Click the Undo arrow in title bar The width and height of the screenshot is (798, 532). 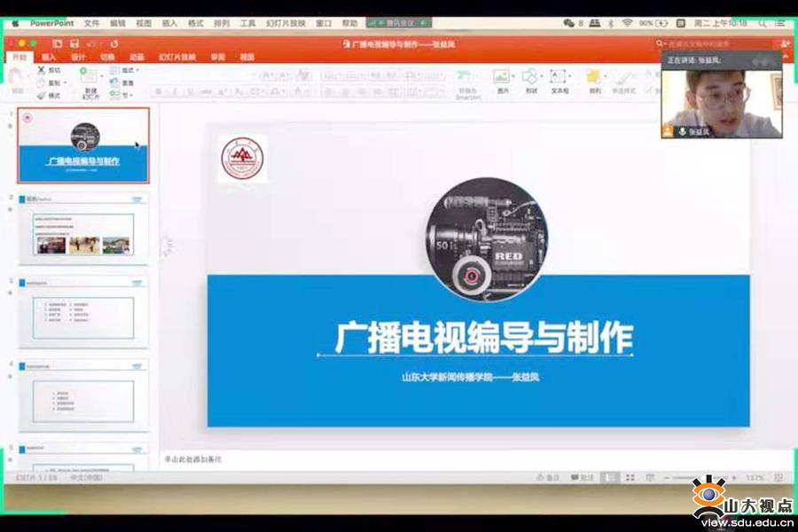(x=91, y=44)
